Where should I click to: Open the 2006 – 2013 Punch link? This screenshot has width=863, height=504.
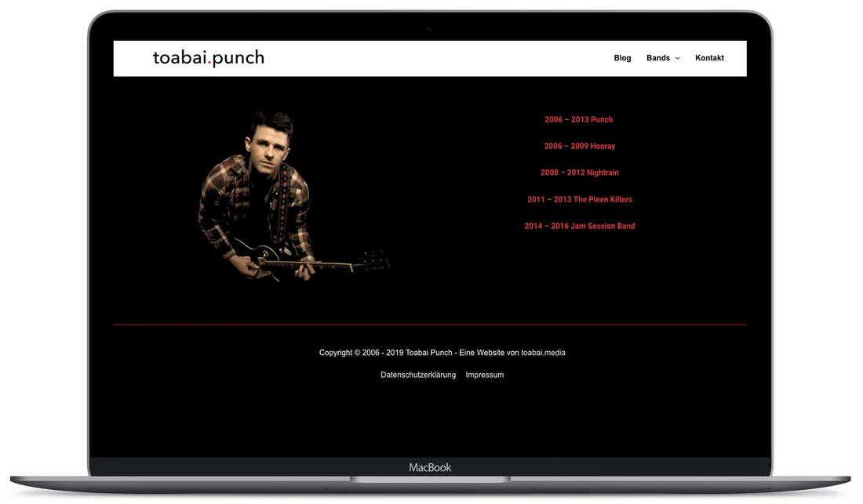click(578, 119)
